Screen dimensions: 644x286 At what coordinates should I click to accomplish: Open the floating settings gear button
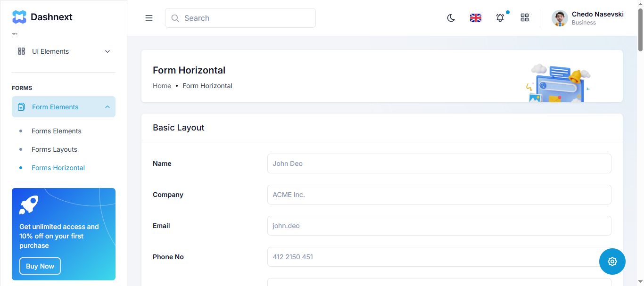pos(612,261)
